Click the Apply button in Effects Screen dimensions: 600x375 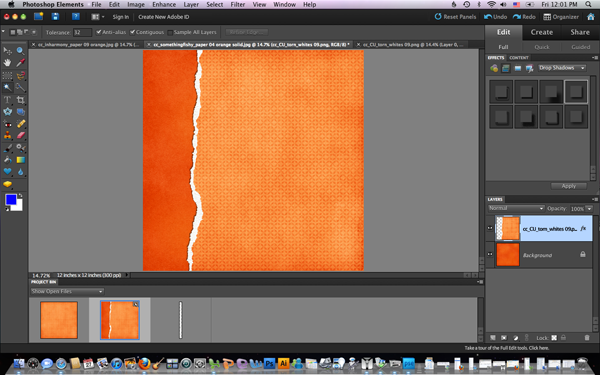(569, 186)
